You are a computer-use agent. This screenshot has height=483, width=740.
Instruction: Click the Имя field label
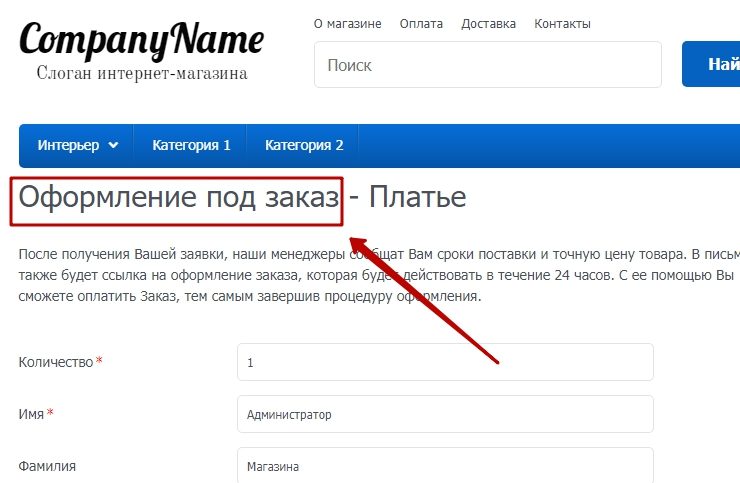tap(31, 414)
